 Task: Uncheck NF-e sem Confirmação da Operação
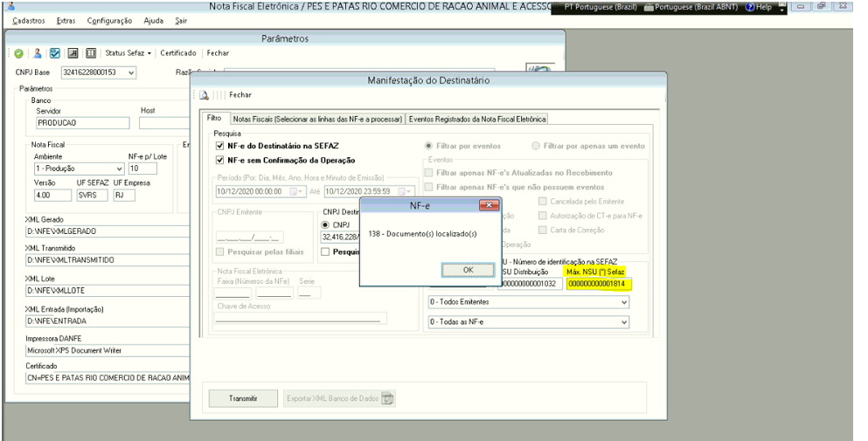220,161
